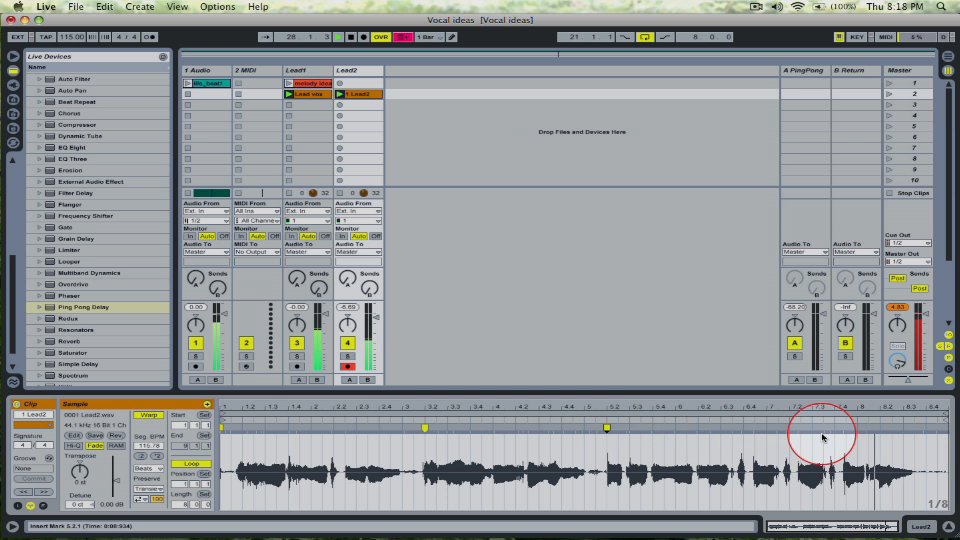Select the Live Devices browser icon
Viewport: 960px width, 540px height.
coord(13,71)
